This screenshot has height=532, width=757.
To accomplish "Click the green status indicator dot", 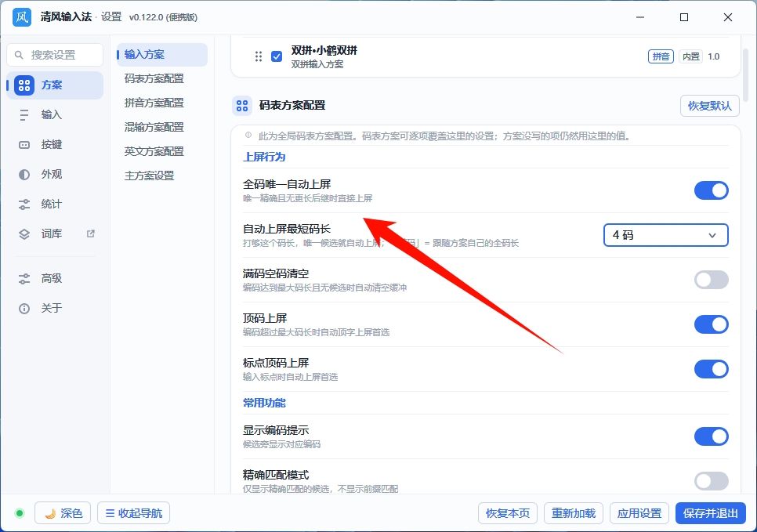I will [x=20, y=513].
